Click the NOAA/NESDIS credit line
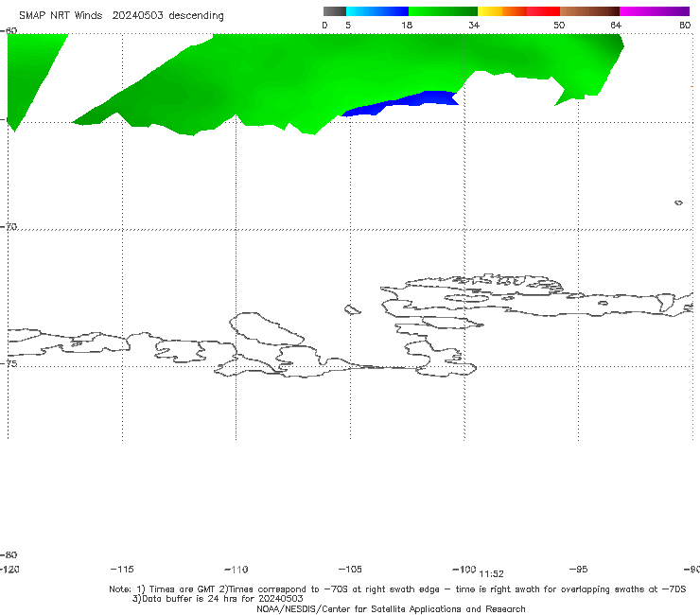The image size is (700, 615). click(391, 609)
